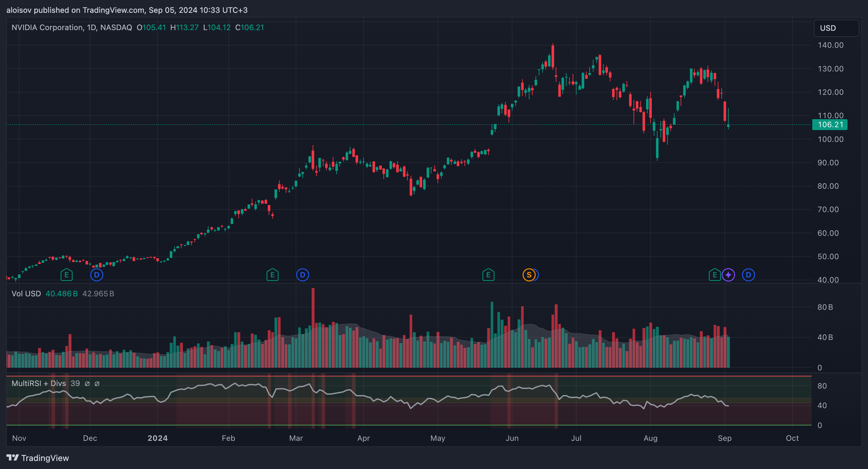Click the 80.00 price axis label
Viewport: 868px width, 469px height.
[x=828, y=186]
